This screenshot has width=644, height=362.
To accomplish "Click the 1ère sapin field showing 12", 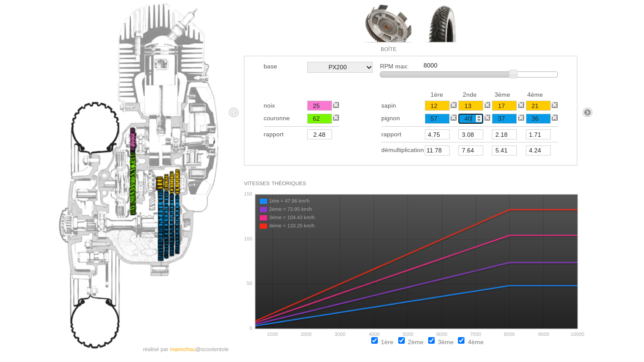I will point(437,106).
